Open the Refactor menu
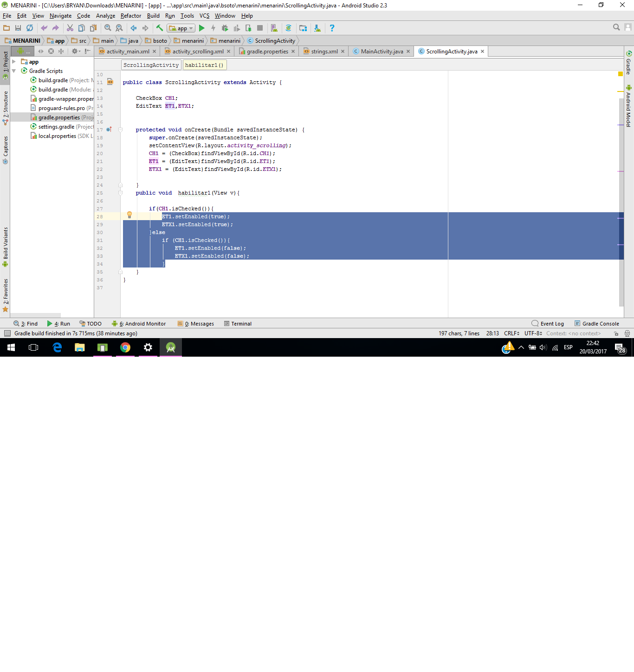634x672 pixels. (131, 16)
